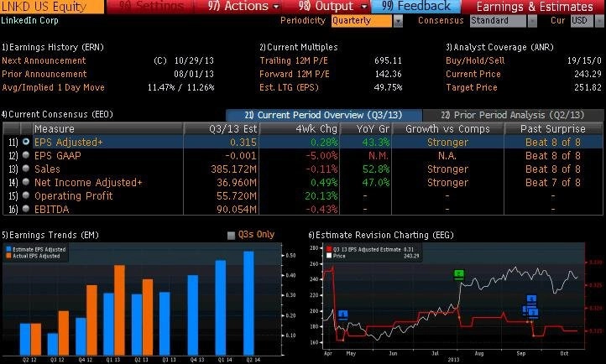Select the Net Income Adjusted+ radio button

[26, 182]
